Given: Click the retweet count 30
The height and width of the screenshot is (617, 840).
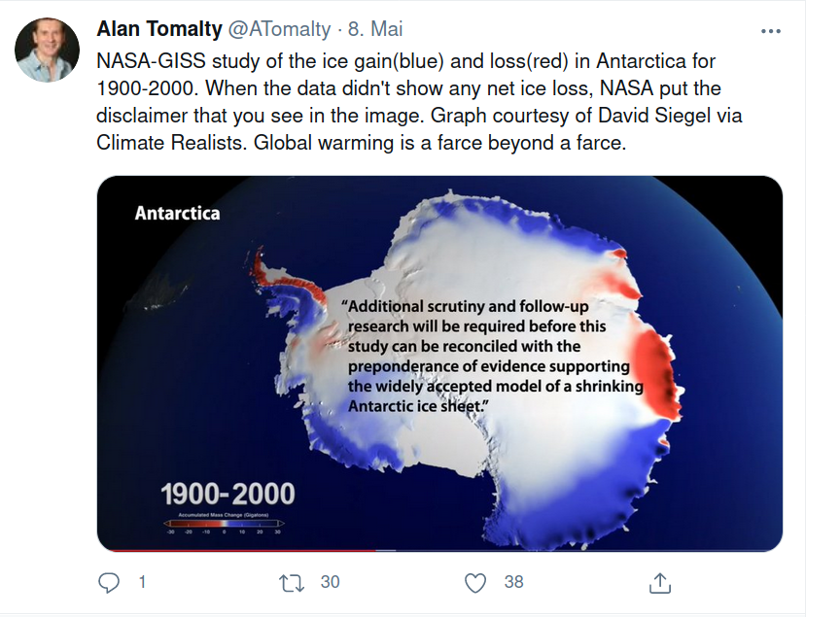Looking at the screenshot, I should 330,582.
